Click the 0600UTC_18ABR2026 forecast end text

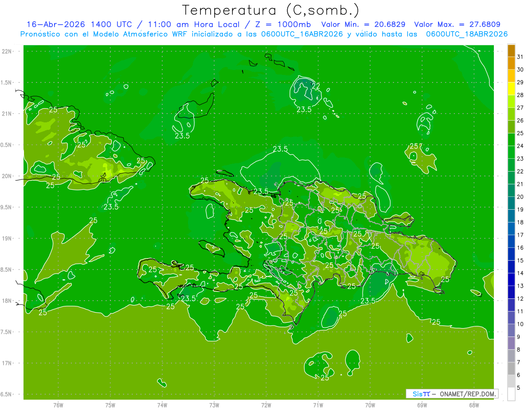tap(467, 34)
